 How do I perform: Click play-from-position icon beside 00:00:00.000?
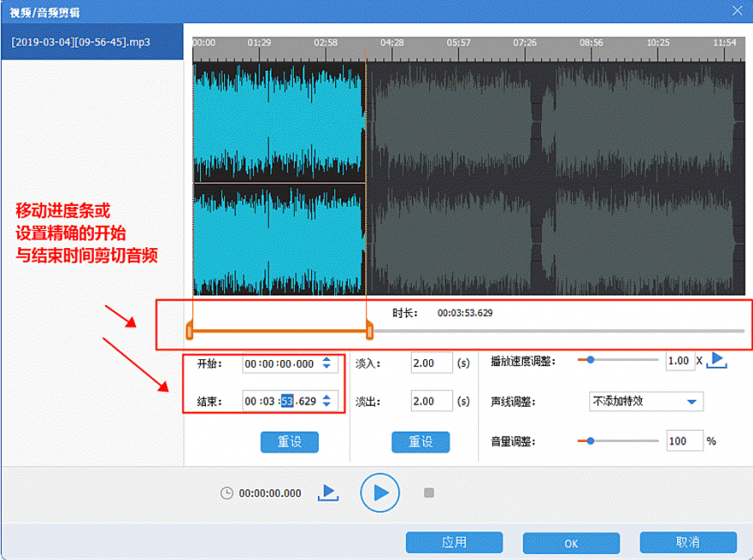tap(328, 493)
